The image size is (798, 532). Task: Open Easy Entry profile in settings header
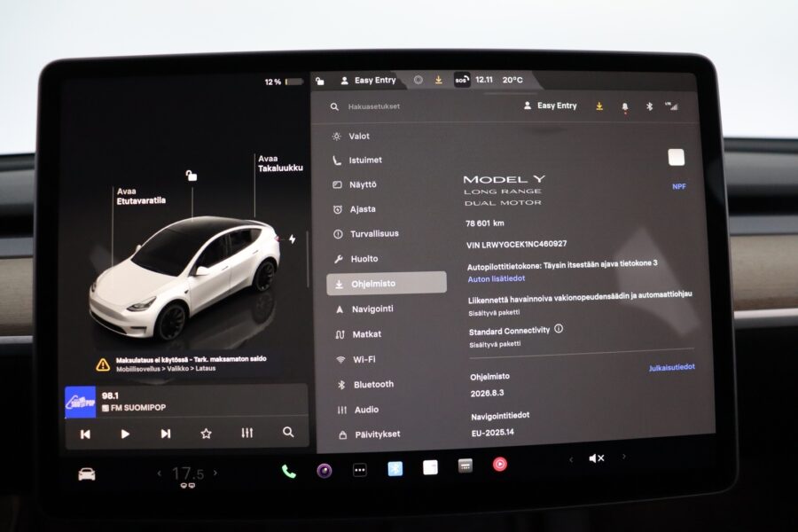click(550, 106)
